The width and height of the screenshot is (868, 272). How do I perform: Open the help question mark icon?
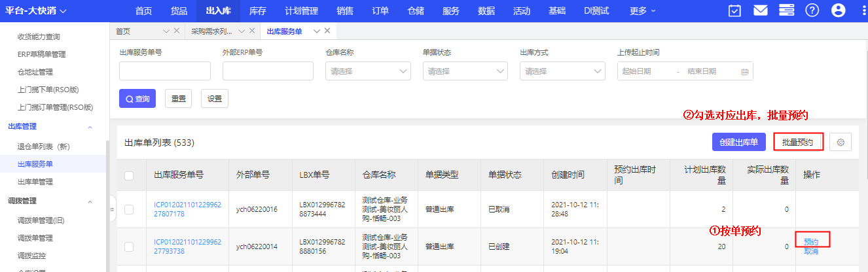click(812, 10)
